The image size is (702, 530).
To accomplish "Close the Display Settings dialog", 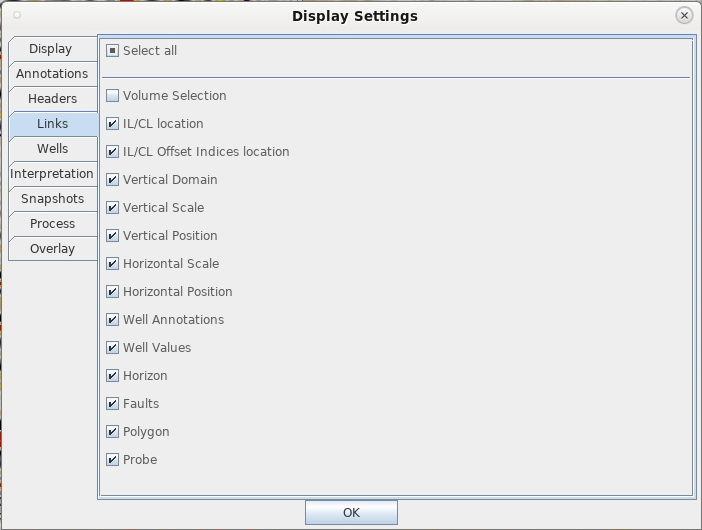I will point(684,16).
